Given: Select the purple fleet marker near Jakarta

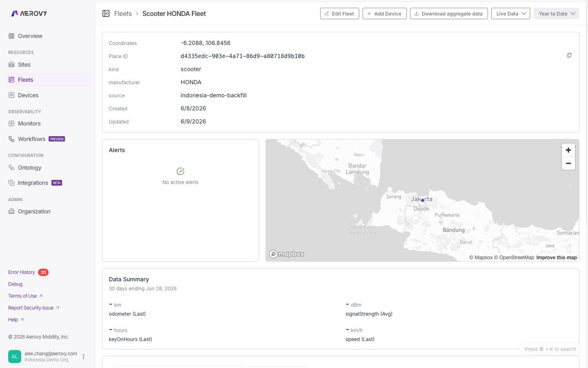Looking at the screenshot, I should (423, 200).
